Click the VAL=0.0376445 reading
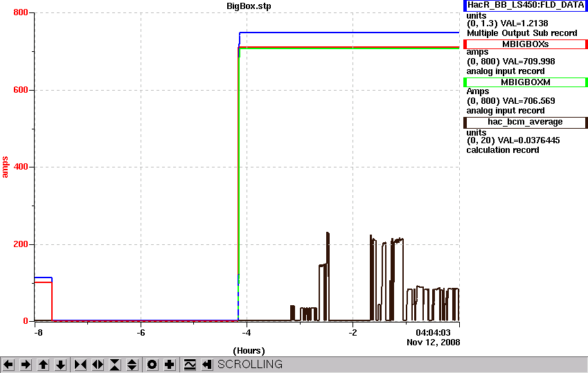This screenshot has width=588, height=373. click(x=528, y=140)
